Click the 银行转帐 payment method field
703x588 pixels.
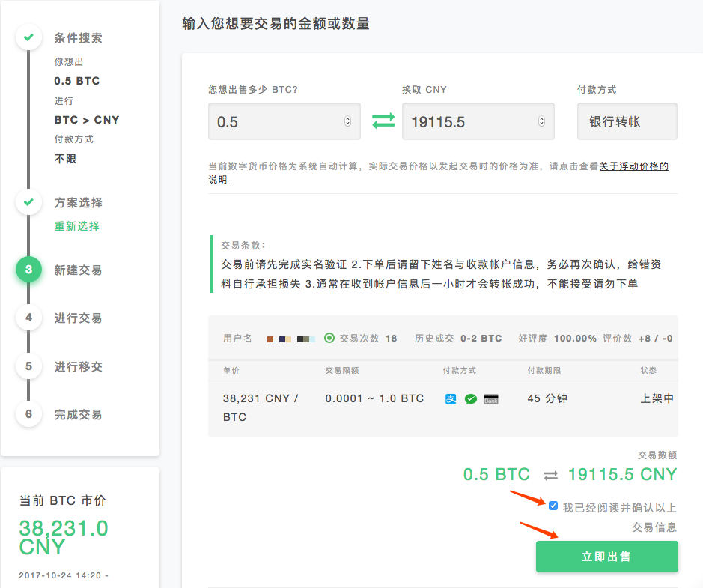tap(627, 121)
